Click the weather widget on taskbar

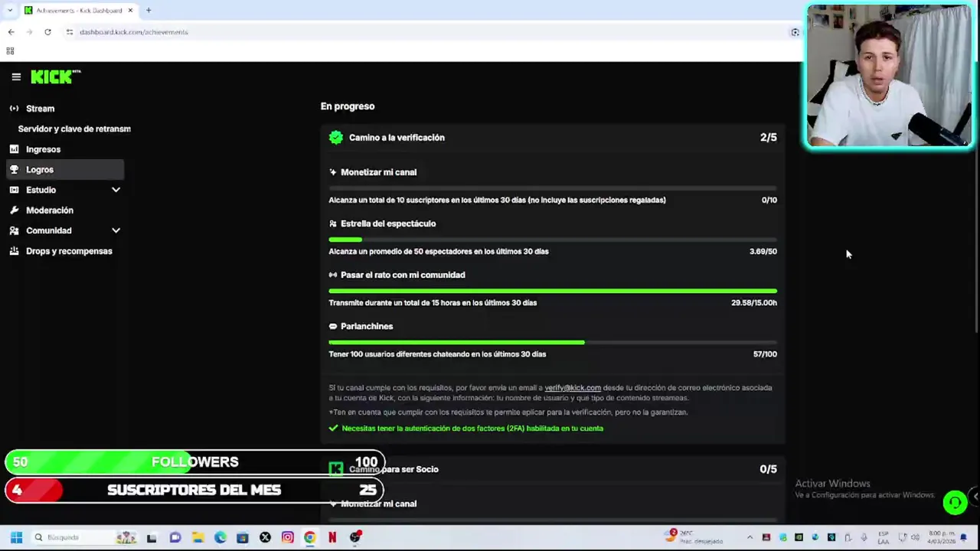pyautogui.click(x=695, y=537)
